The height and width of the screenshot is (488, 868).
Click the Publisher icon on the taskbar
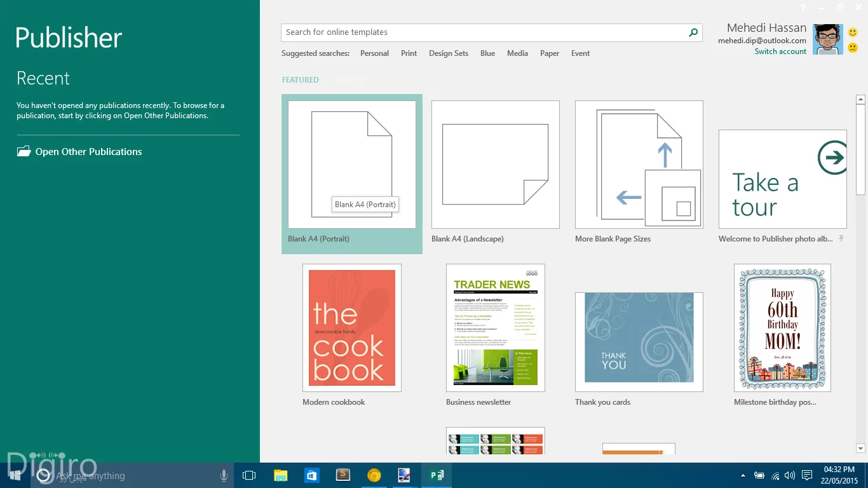(437, 475)
